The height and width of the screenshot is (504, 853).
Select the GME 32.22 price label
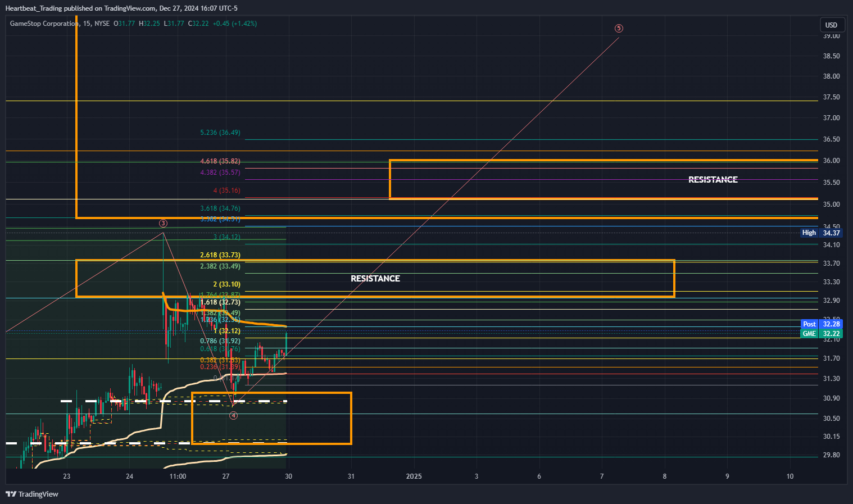[821, 334]
